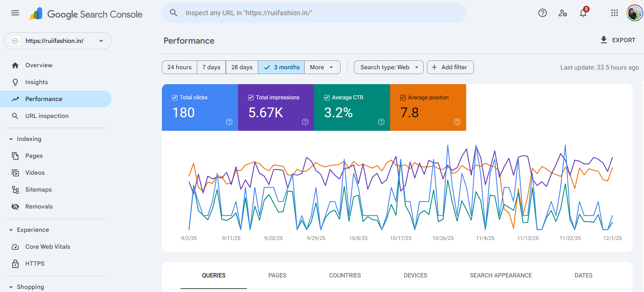Click the Export download icon

(604, 40)
